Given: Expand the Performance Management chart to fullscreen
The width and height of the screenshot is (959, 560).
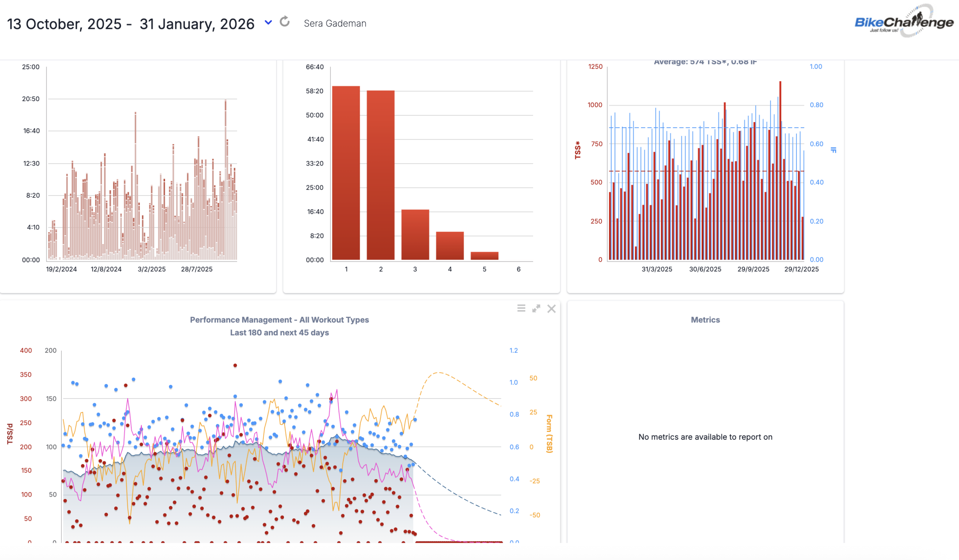Looking at the screenshot, I should tap(536, 309).
